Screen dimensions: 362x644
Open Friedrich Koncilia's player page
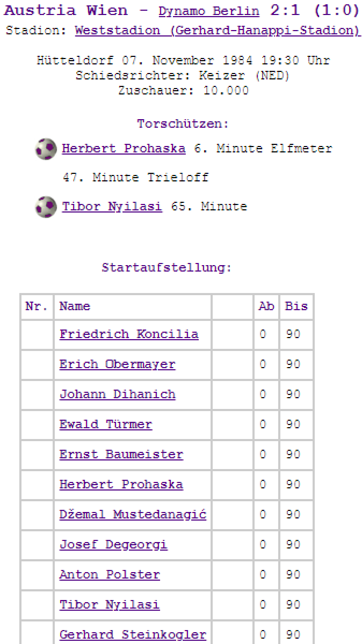129,334
